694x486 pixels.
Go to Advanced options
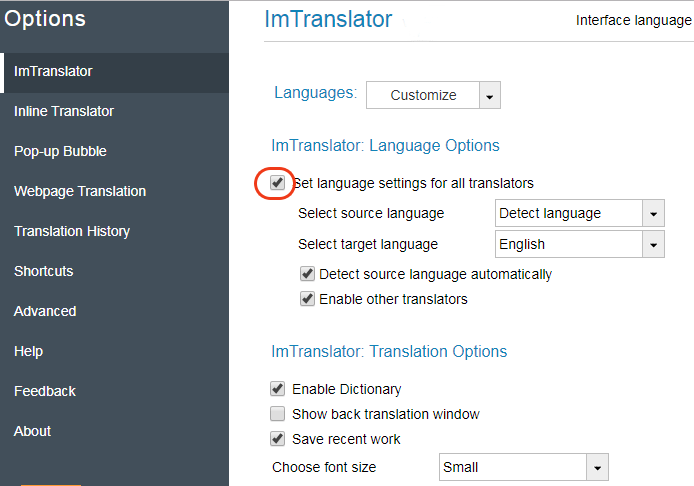click(x=45, y=311)
